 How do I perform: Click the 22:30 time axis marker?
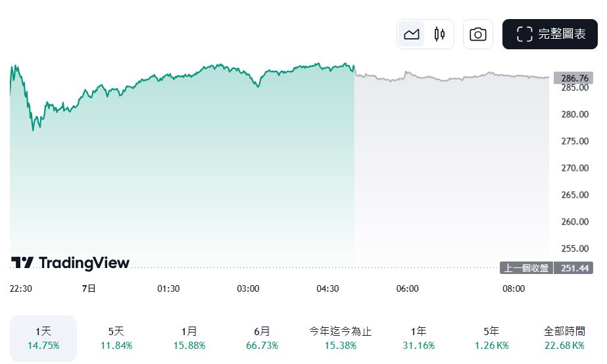(21, 288)
